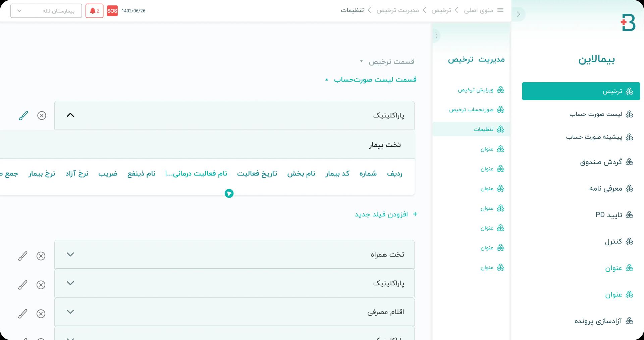644x340 pixels.
Task: Click the icon of the last عنوان sub-menu item
Action: 500,268
